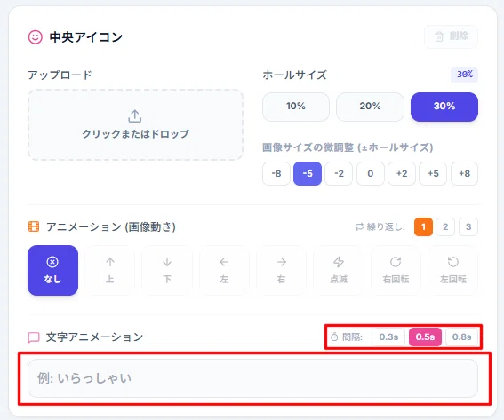Select the 30% hole size button

[x=444, y=107]
